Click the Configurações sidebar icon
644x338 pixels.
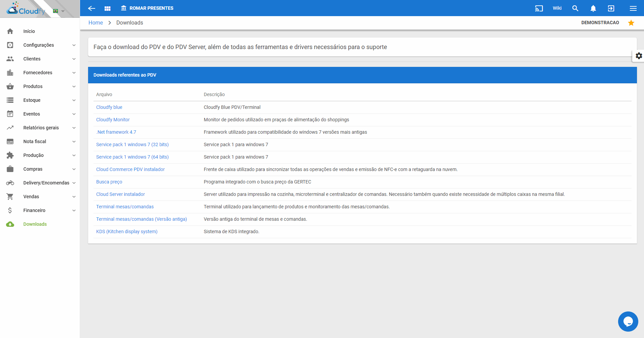pyautogui.click(x=10, y=45)
